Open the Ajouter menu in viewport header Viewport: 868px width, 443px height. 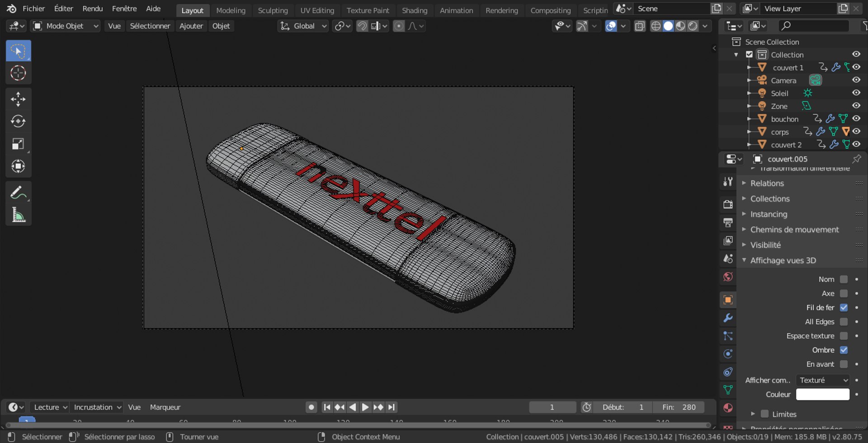[191, 26]
